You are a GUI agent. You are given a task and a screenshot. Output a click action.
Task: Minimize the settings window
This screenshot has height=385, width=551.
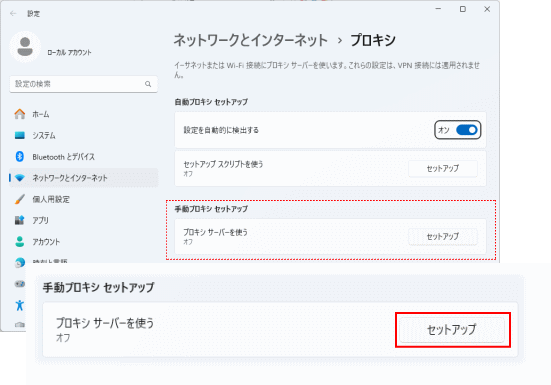tap(438, 9)
